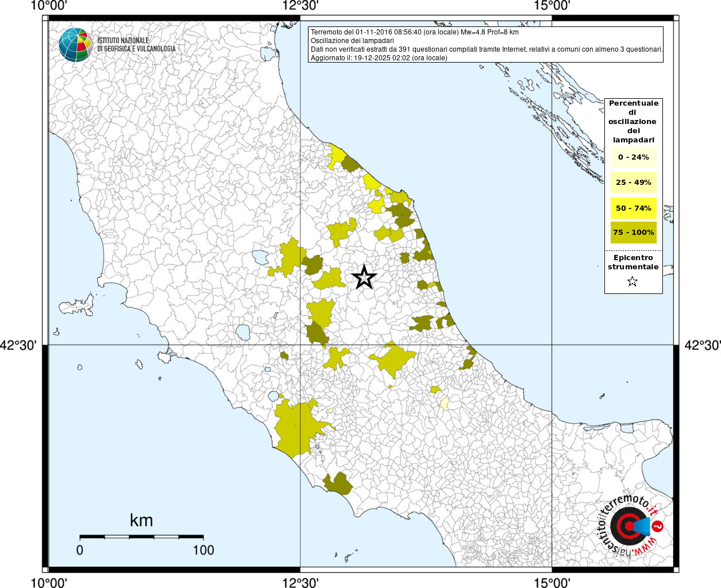Click the top 12°30' longitude label
This screenshot has height=588, width=721.
pos(300,6)
